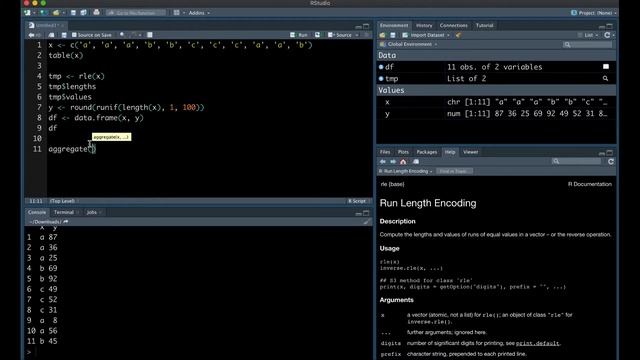Click the Help Home icon

pos(403,162)
